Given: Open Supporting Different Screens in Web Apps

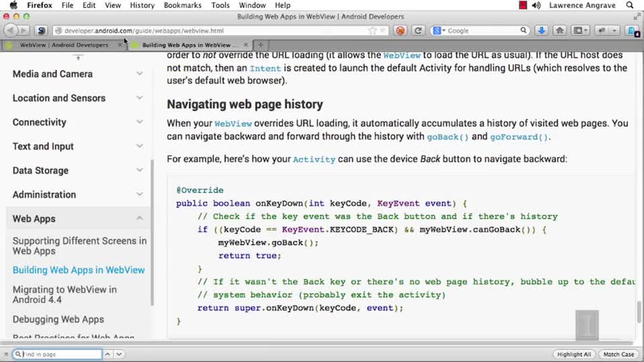Looking at the screenshot, I should [x=80, y=246].
